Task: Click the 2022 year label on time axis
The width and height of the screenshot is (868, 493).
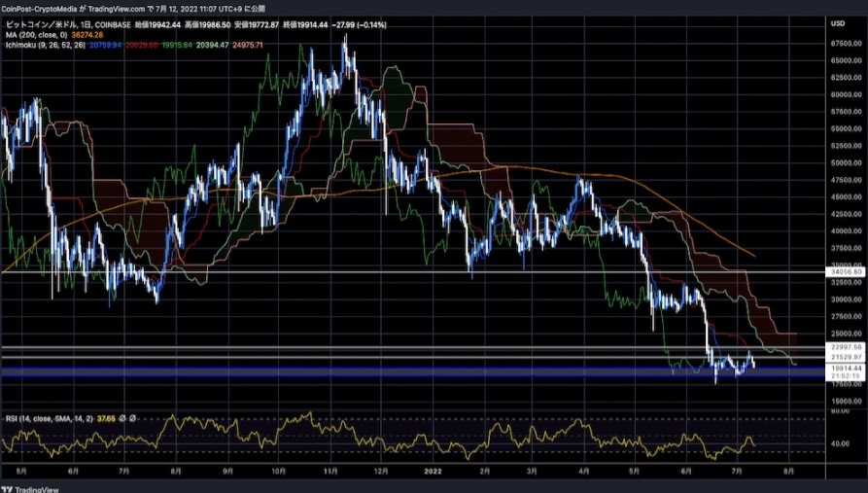Action: (x=433, y=472)
